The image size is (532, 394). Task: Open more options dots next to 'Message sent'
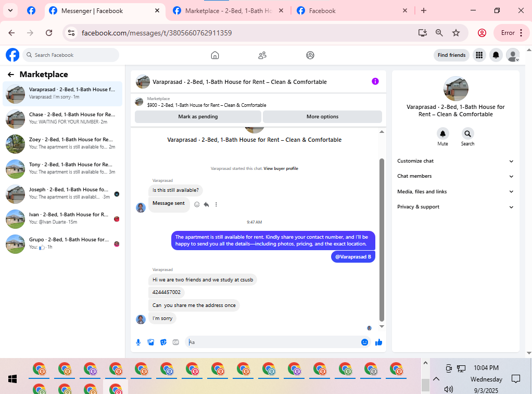point(216,204)
